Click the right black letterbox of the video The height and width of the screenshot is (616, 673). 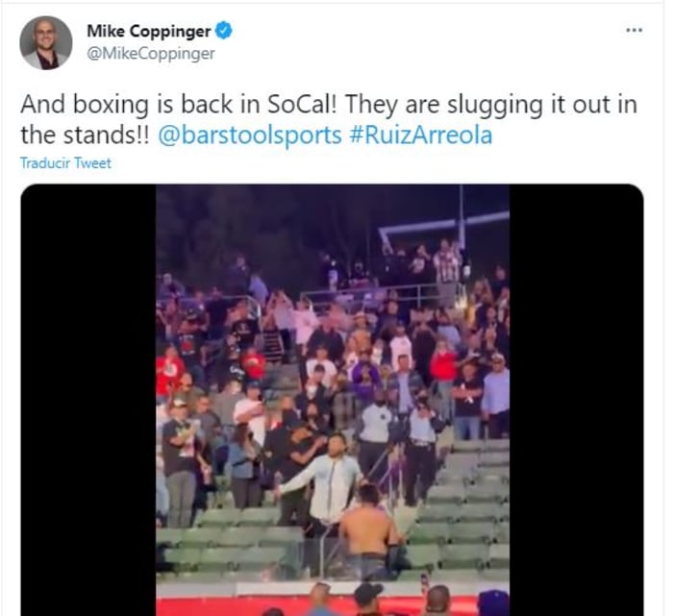[577, 400]
